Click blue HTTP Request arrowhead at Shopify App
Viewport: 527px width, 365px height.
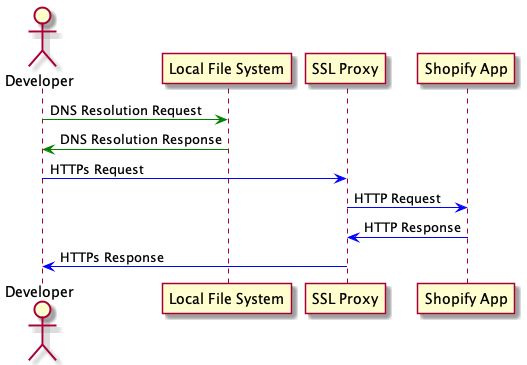(460, 208)
